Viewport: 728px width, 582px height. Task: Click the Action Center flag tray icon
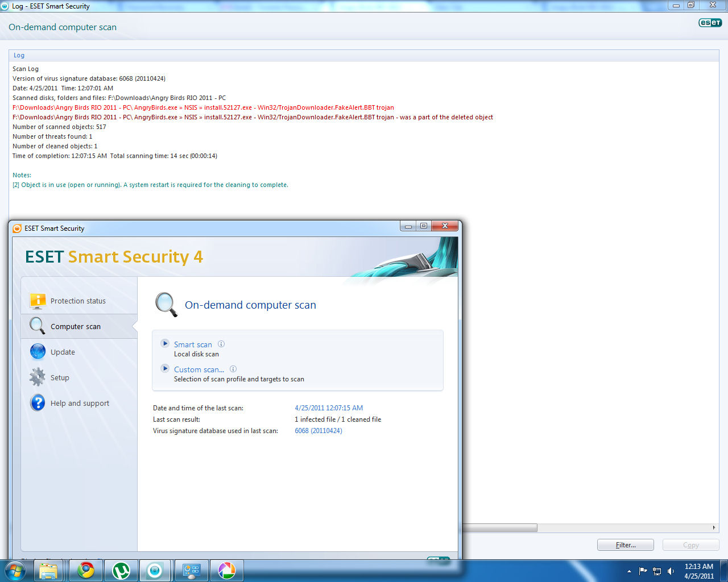coord(643,571)
